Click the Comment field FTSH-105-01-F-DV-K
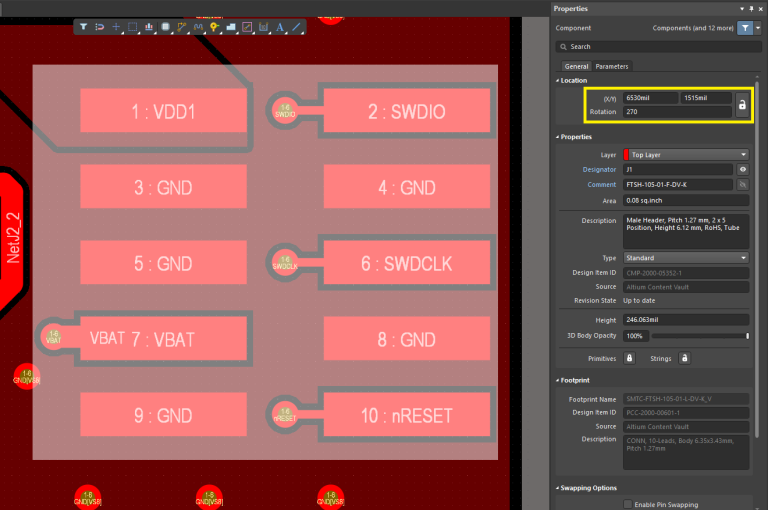Screen dimensions: 768x510 [x=678, y=185]
